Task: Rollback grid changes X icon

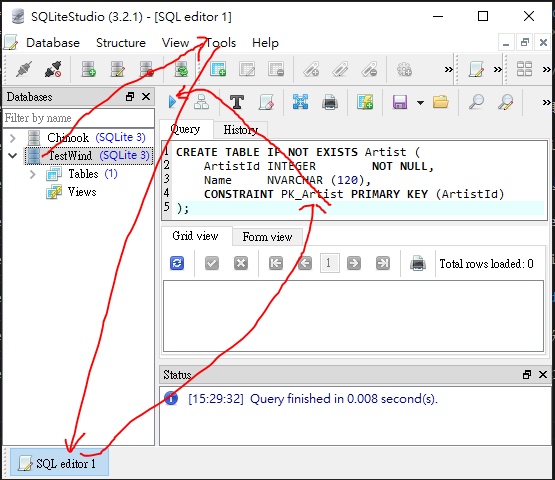Action: click(241, 263)
